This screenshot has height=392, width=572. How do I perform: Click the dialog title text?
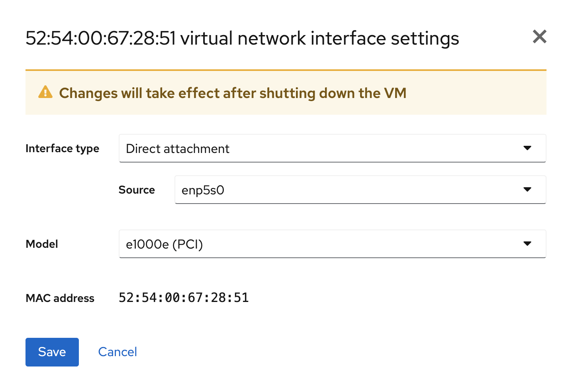tap(242, 38)
